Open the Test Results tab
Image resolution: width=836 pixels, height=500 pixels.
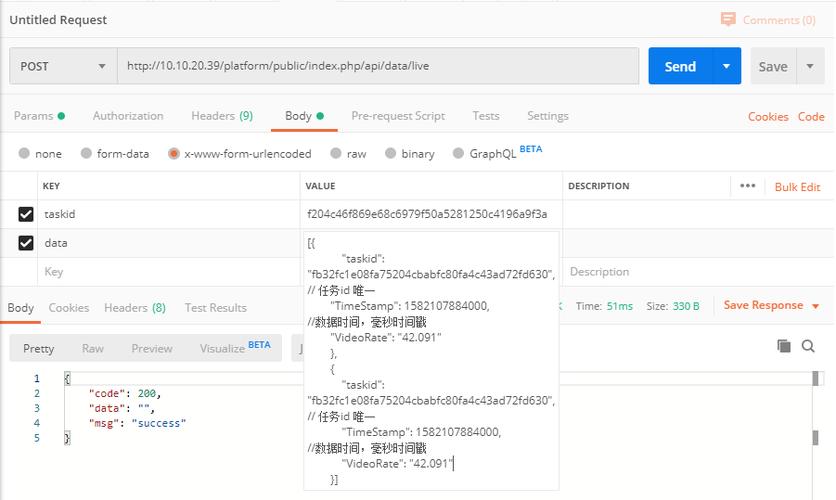pos(215,308)
